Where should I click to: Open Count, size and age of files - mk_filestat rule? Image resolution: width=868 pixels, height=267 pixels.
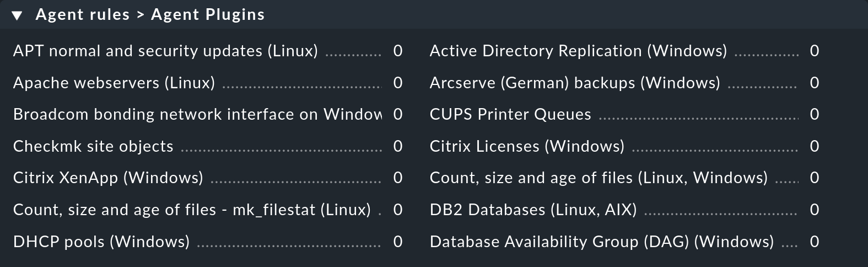[x=192, y=210]
